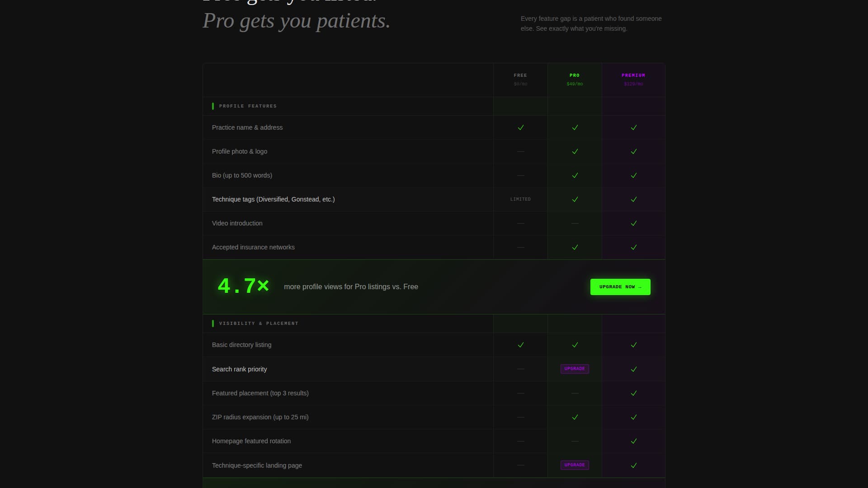Click UPGRADE badge on Search rank priority
The height and width of the screenshot is (488, 868).
(x=575, y=369)
